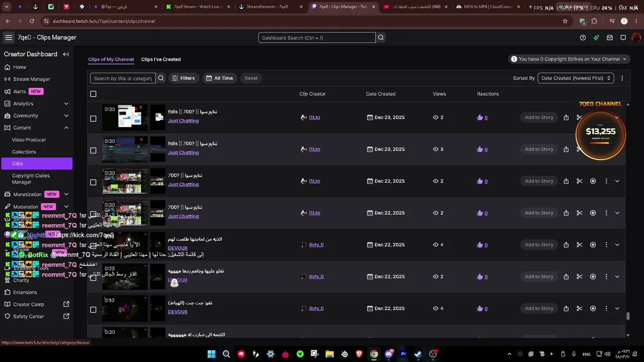Select the Dec 23 clip with 3 views checkbox
The image size is (644, 362).
[x=93, y=150]
